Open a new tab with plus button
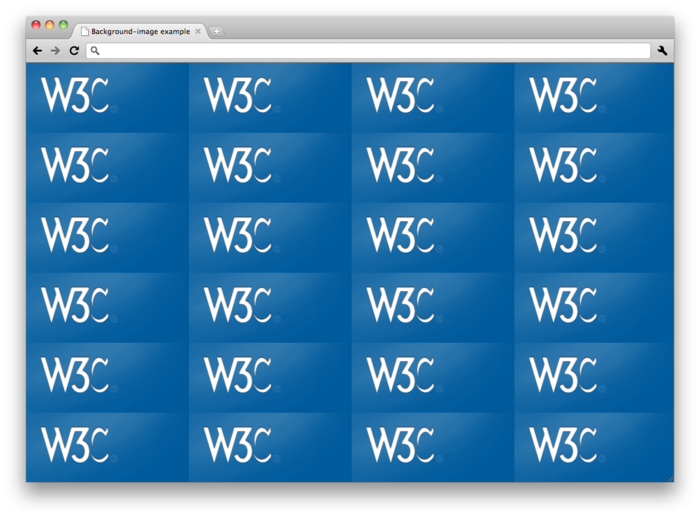 point(217,31)
